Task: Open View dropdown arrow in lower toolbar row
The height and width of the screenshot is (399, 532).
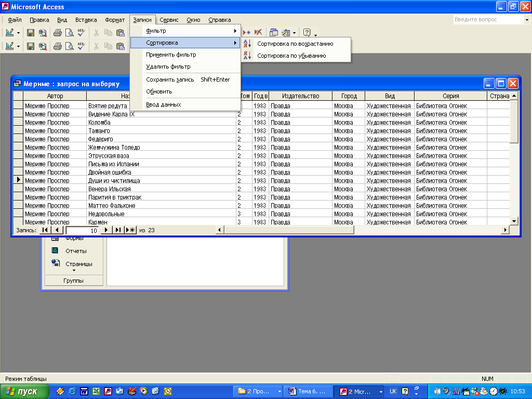Action: coord(18,46)
